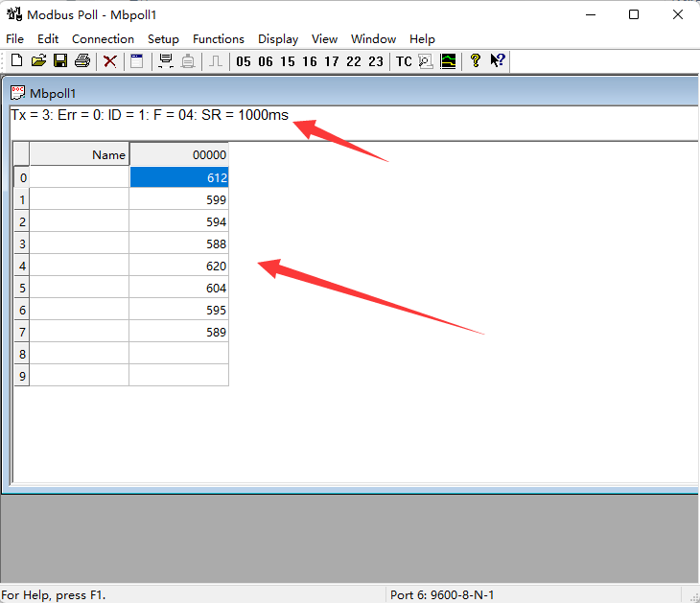Image resolution: width=700 pixels, height=603 pixels.
Task: Click the communication traffic monitor icon
Action: (x=426, y=61)
